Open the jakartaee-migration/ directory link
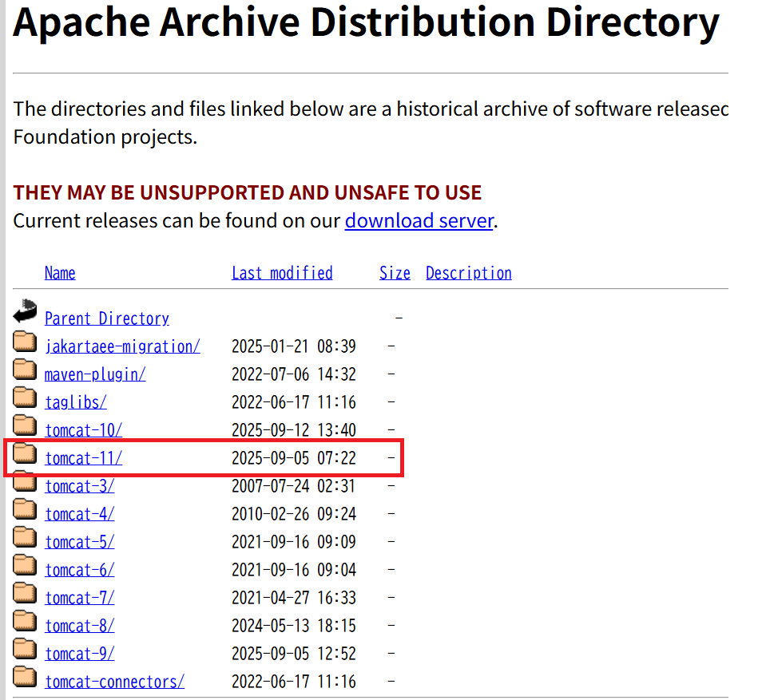 pos(122,346)
